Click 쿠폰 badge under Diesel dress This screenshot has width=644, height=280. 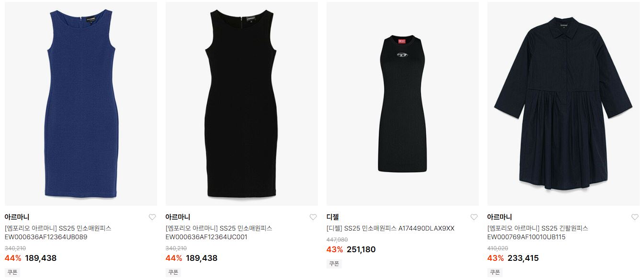(x=334, y=263)
